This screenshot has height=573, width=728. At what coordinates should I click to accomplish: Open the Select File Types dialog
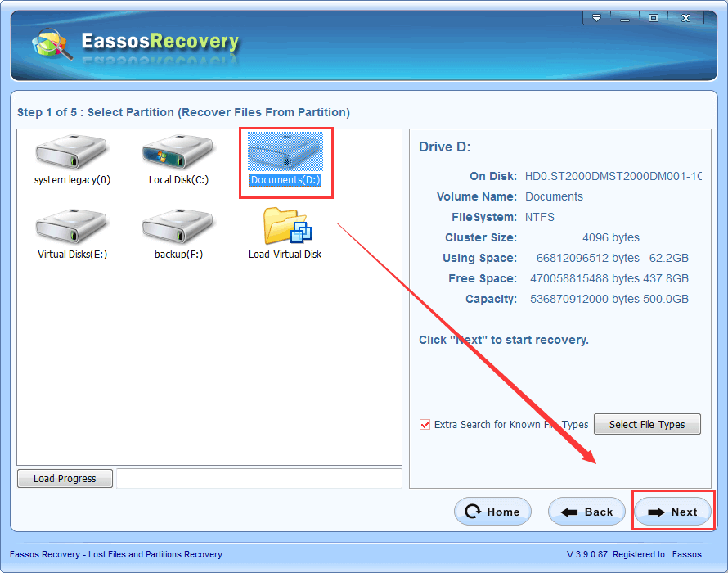point(647,424)
